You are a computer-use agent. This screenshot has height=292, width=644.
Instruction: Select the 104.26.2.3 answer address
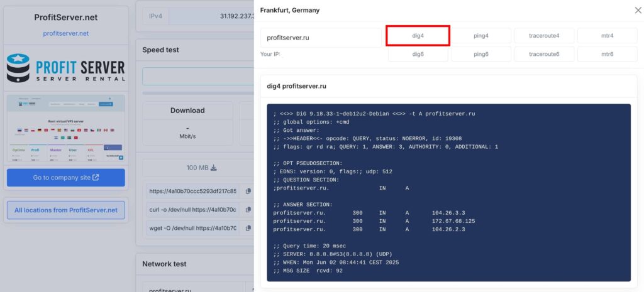coord(448,229)
